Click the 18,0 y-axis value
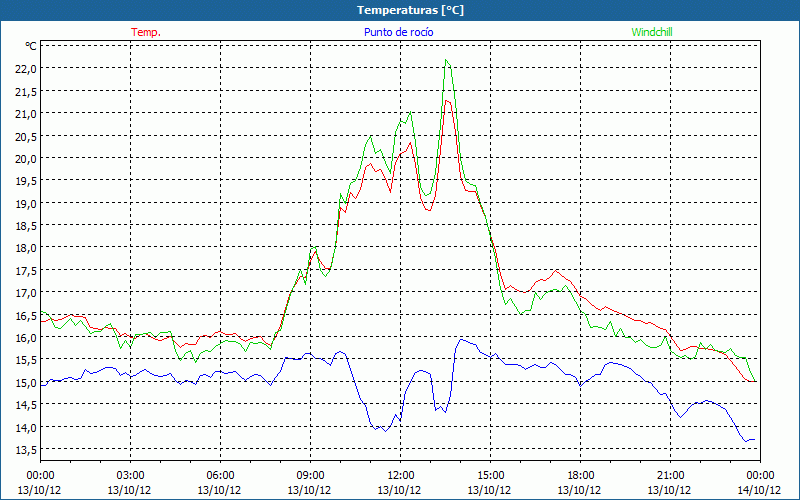Image resolution: width=800 pixels, height=500 pixels. click(x=26, y=248)
